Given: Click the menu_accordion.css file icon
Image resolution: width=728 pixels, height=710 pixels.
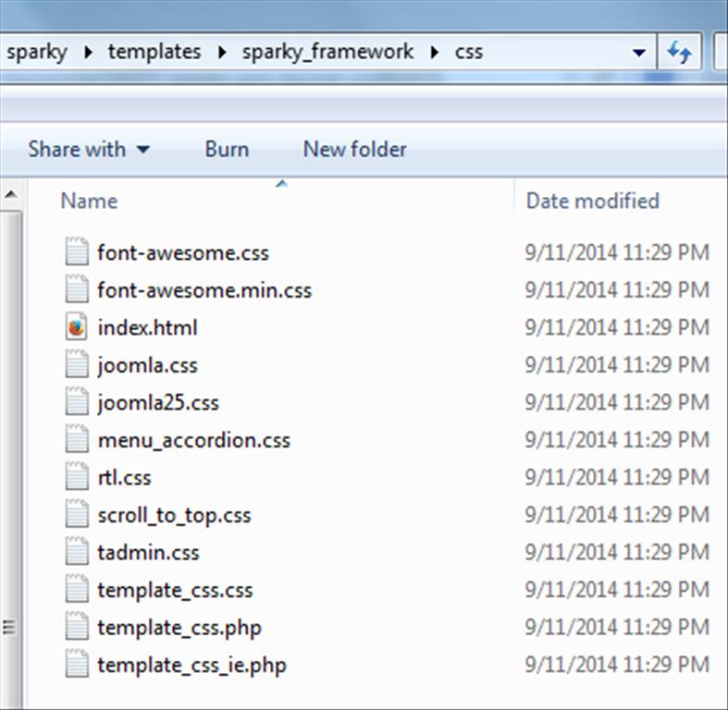Looking at the screenshot, I should [x=77, y=439].
